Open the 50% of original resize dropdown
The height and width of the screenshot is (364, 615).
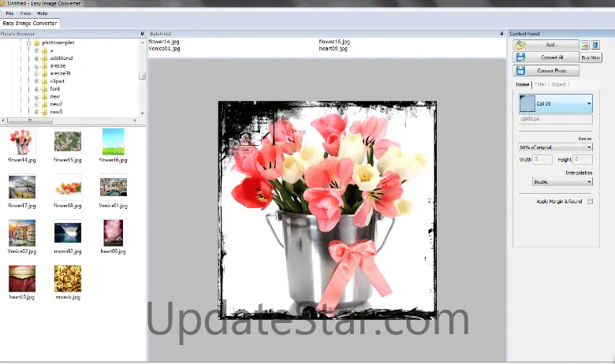(555, 147)
